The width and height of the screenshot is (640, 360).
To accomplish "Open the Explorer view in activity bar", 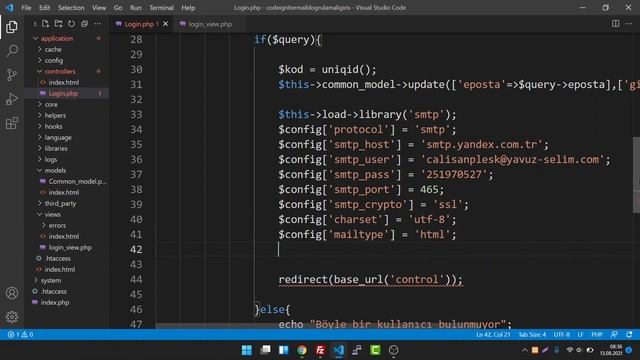I will click(x=12, y=27).
